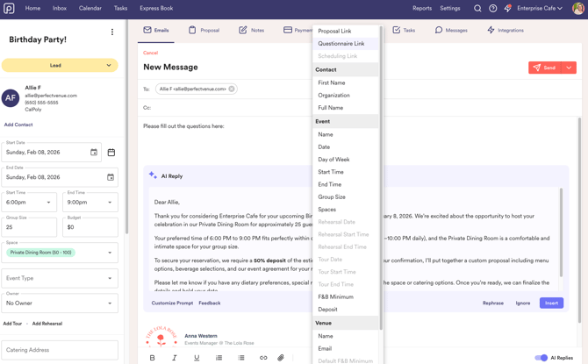Viewport: 588px width, 364px height.
Task: Toggle the AI Replies switch
Action: click(541, 358)
